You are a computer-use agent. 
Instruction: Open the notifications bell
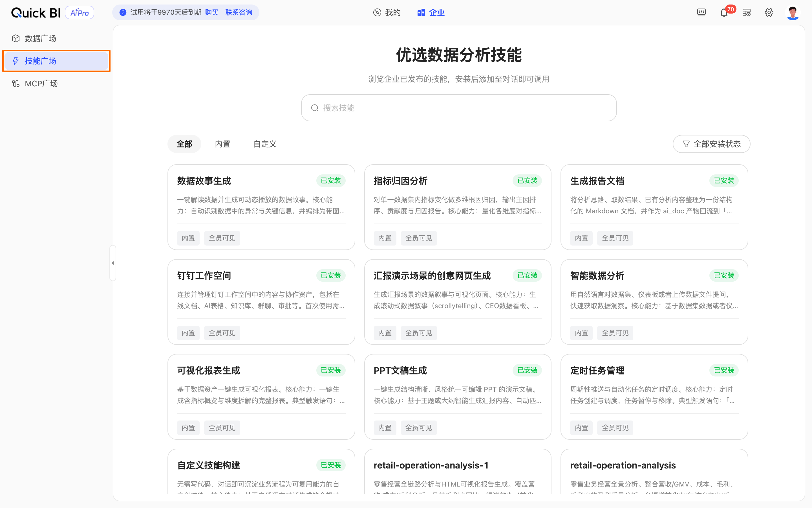[724, 13]
